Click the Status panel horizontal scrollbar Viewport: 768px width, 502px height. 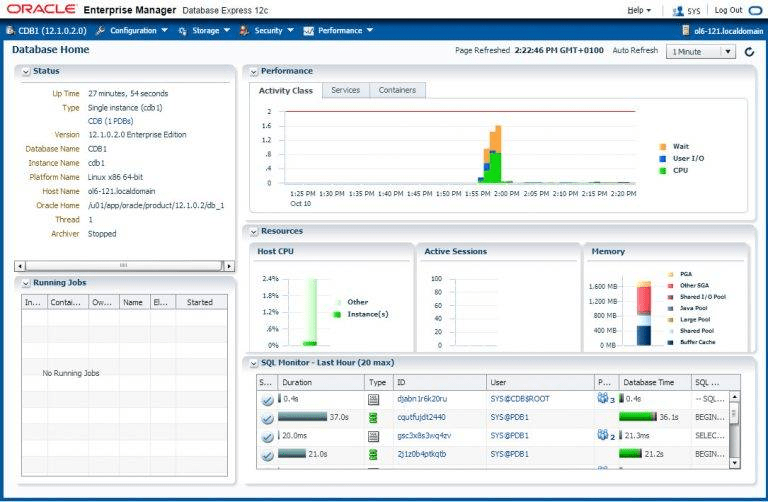tap(123, 266)
